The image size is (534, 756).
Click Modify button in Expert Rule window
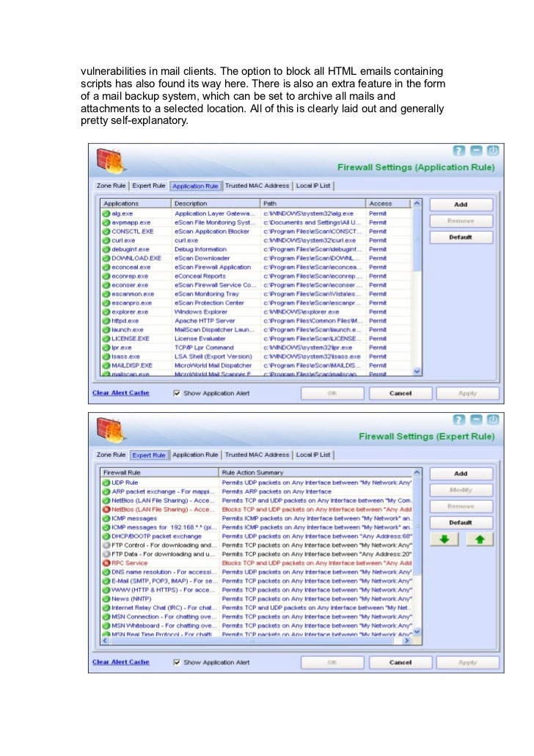pyautogui.click(x=461, y=490)
